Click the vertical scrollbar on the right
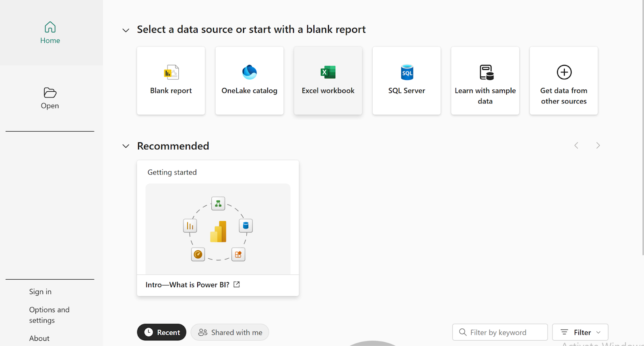 (643, 128)
